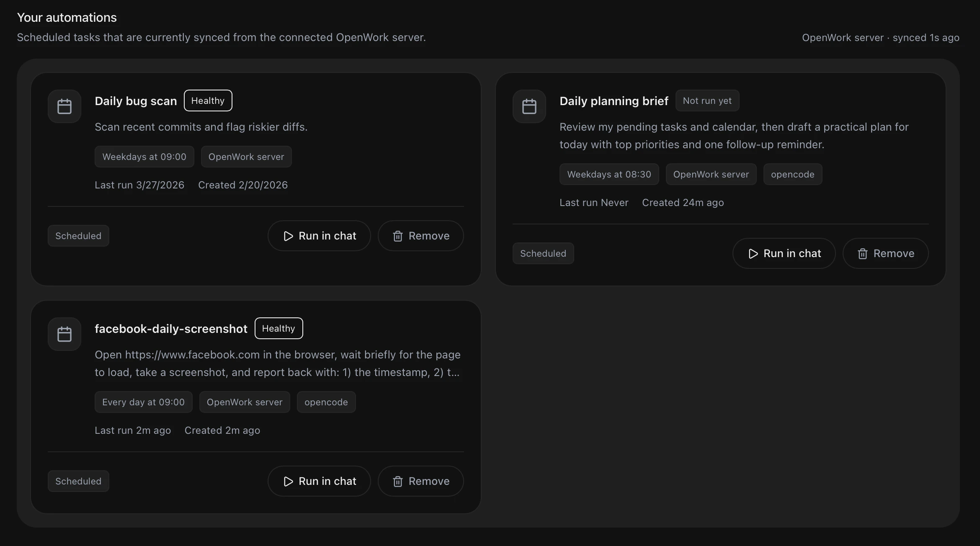The height and width of the screenshot is (546, 980).
Task: Click the OpenWork server tag on Daily bug scan
Action: (x=246, y=157)
